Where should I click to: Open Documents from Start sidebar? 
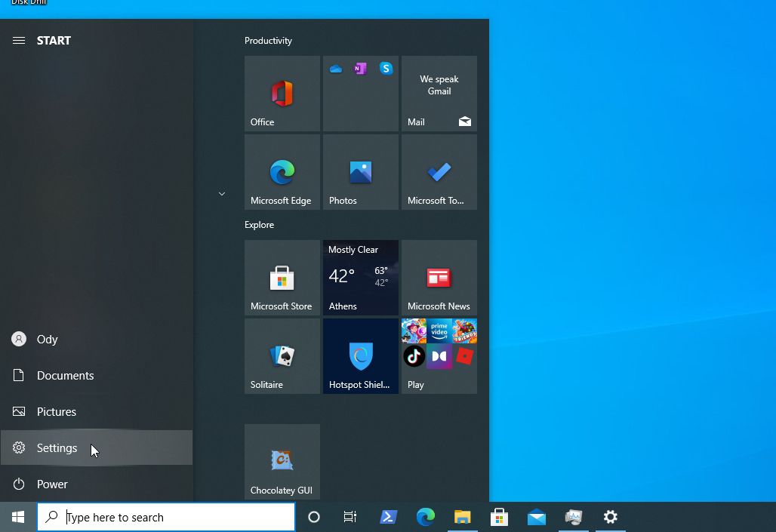pos(97,376)
